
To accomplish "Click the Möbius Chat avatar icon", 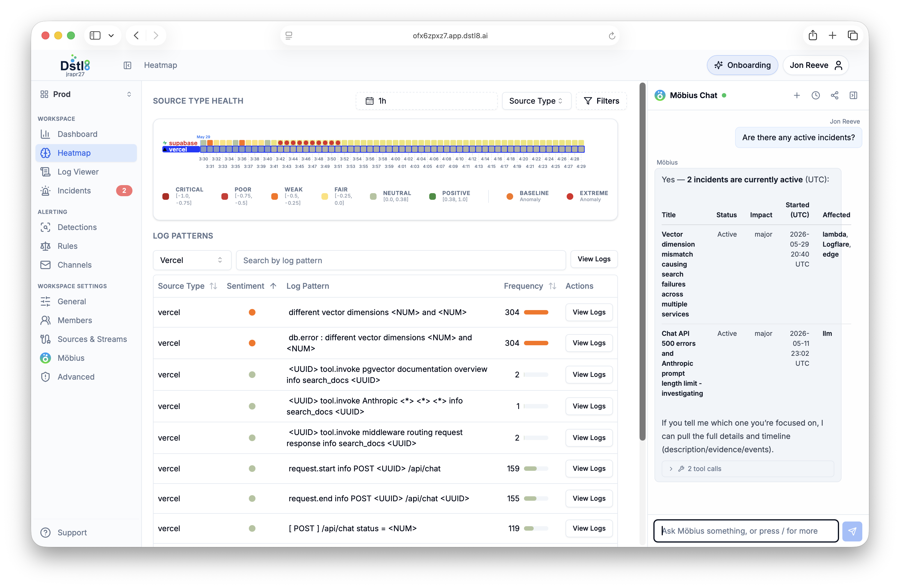I will point(660,96).
